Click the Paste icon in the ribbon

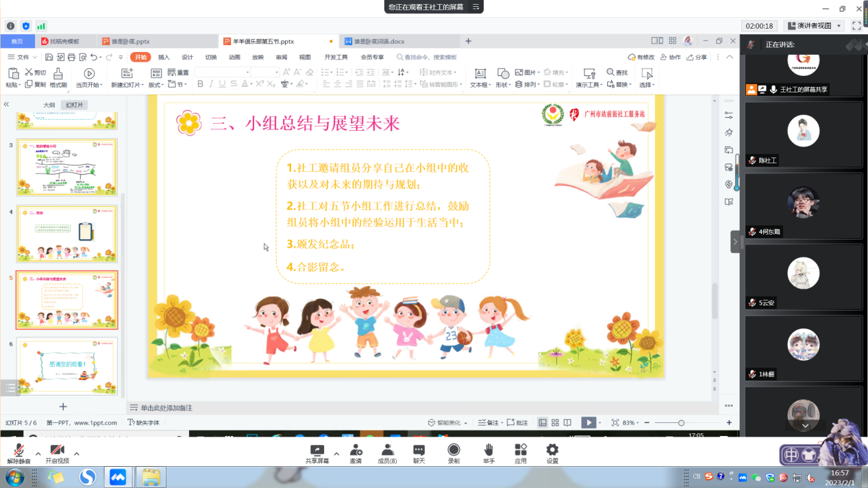pos(12,73)
